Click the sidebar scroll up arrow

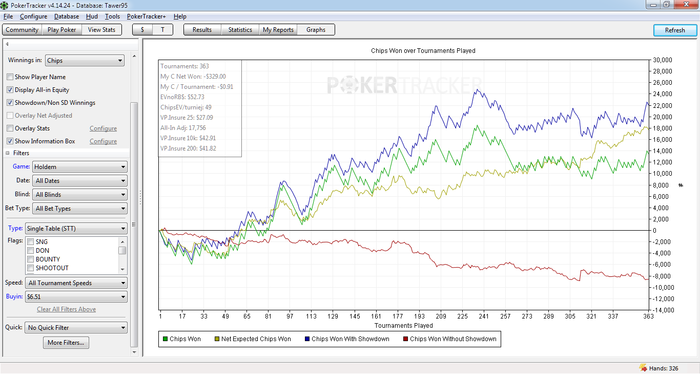click(134, 56)
